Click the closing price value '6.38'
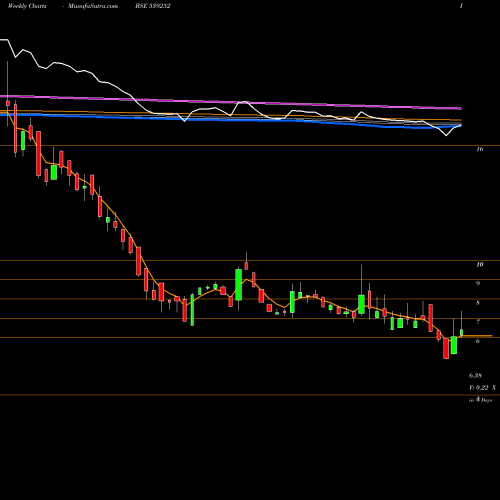 click(475, 376)
